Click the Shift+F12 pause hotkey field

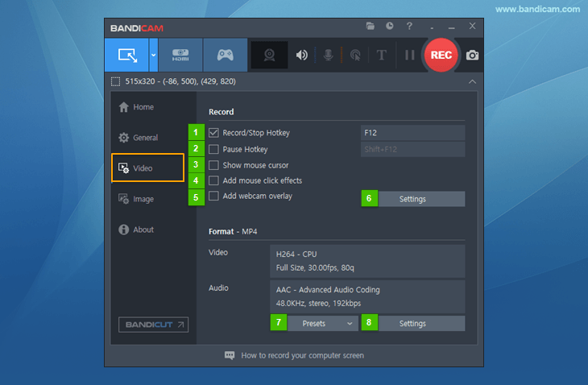point(412,149)
